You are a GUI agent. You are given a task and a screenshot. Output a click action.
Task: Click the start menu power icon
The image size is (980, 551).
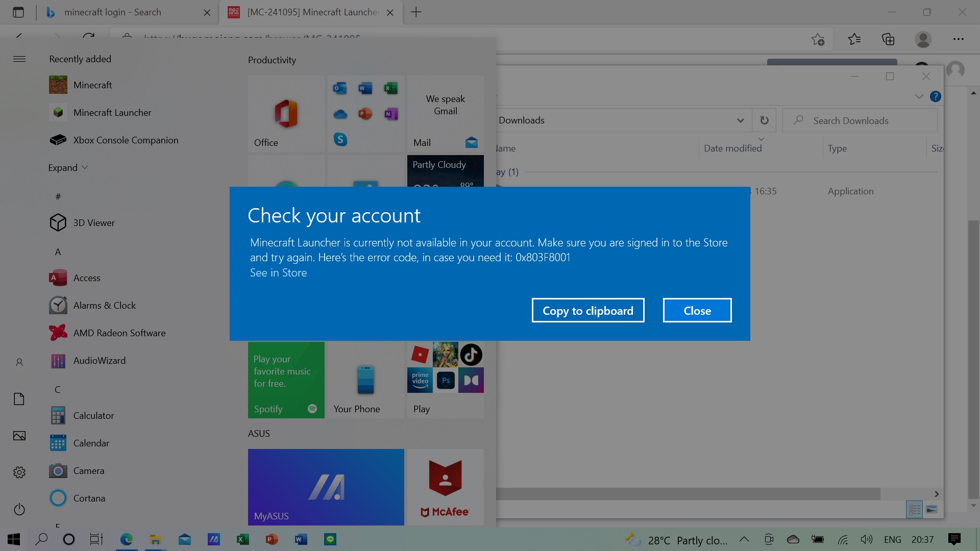19,509
